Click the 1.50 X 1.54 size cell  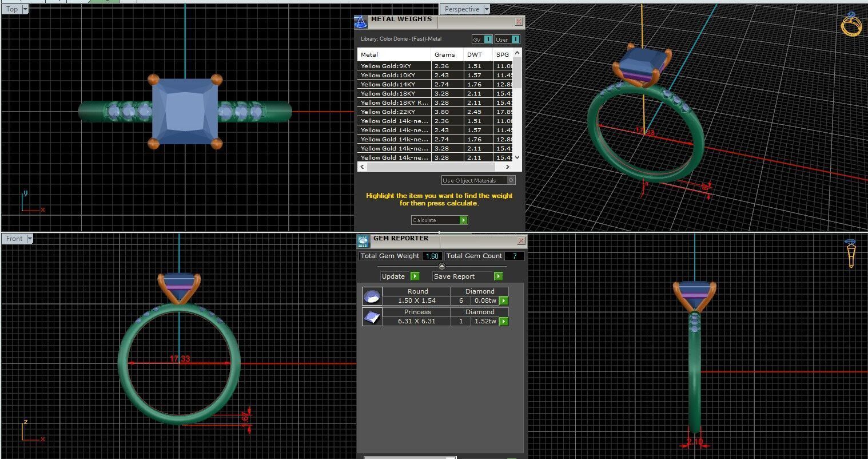(x=416, y=300)
